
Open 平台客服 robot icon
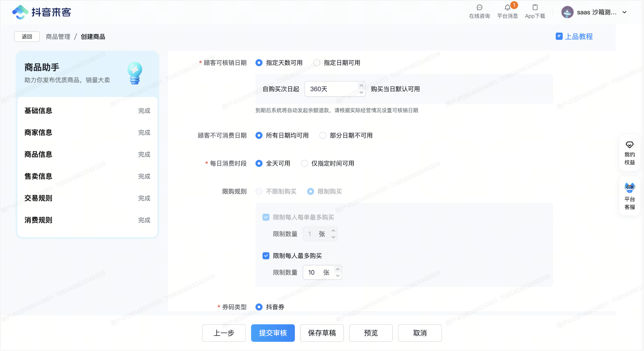click(630, 188)
